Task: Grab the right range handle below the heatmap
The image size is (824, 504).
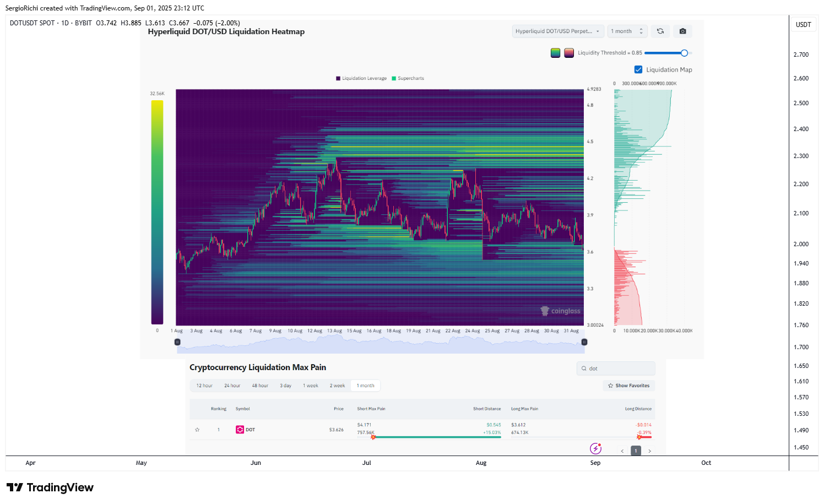Action: pos(584,342)
